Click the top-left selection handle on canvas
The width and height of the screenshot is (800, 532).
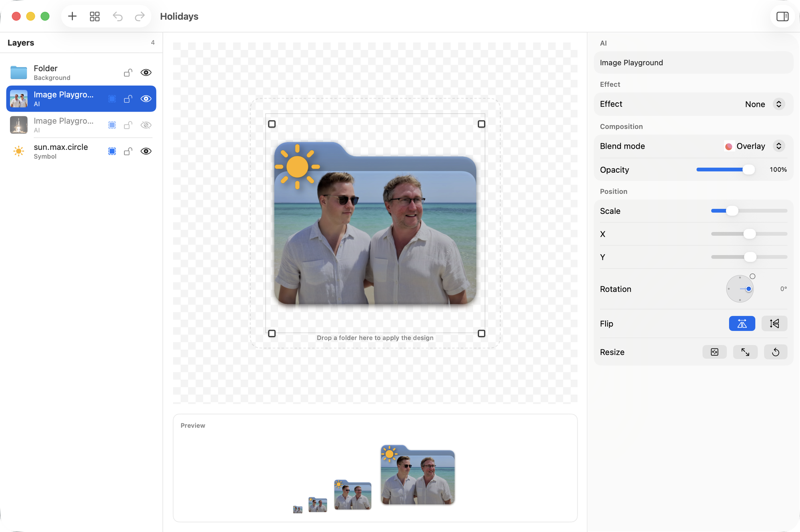click(x=272, y=124)
